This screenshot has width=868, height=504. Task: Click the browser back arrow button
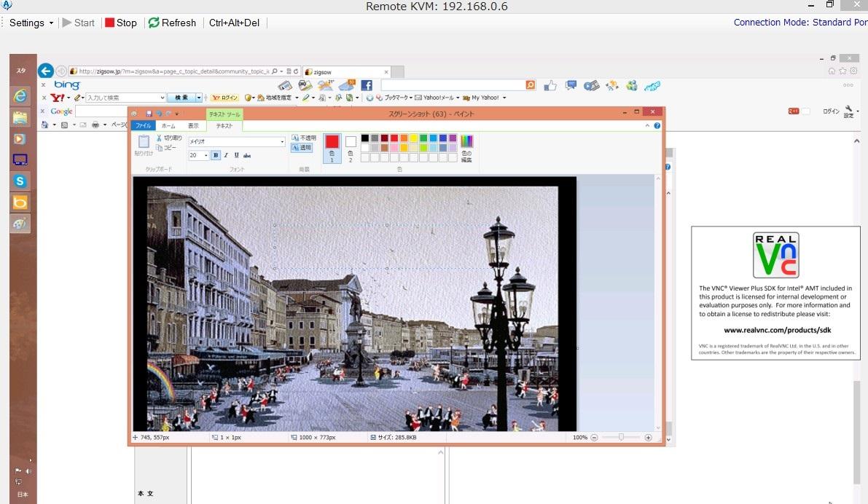coord(46,71)
